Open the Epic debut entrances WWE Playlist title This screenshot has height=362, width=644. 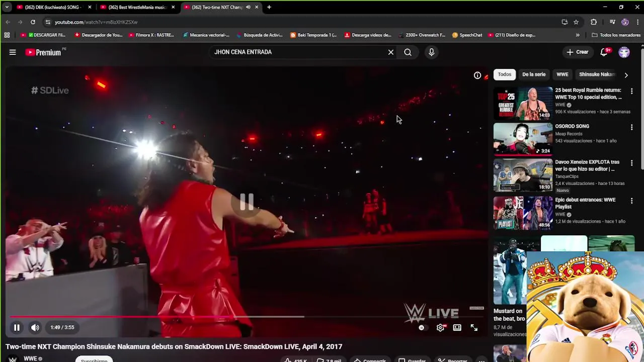tap(585, 203)
